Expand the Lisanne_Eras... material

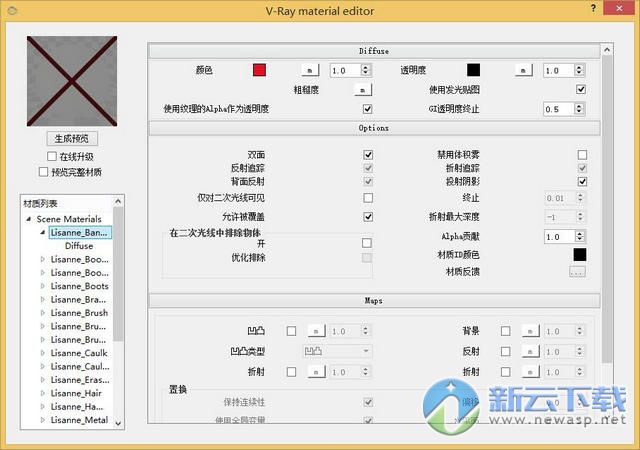click(x=42, y=380)
